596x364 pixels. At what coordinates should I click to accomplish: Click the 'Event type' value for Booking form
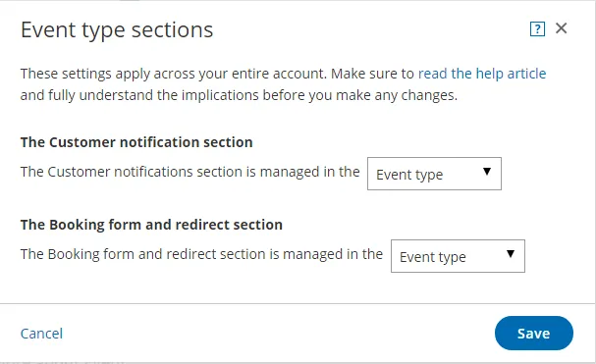coord(433,257)
